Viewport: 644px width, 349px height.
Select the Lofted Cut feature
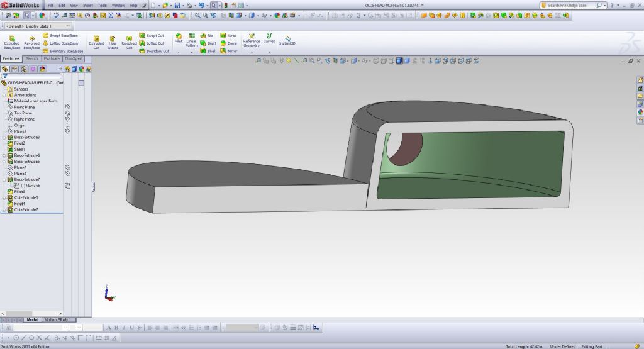click(x=152, y=43)
